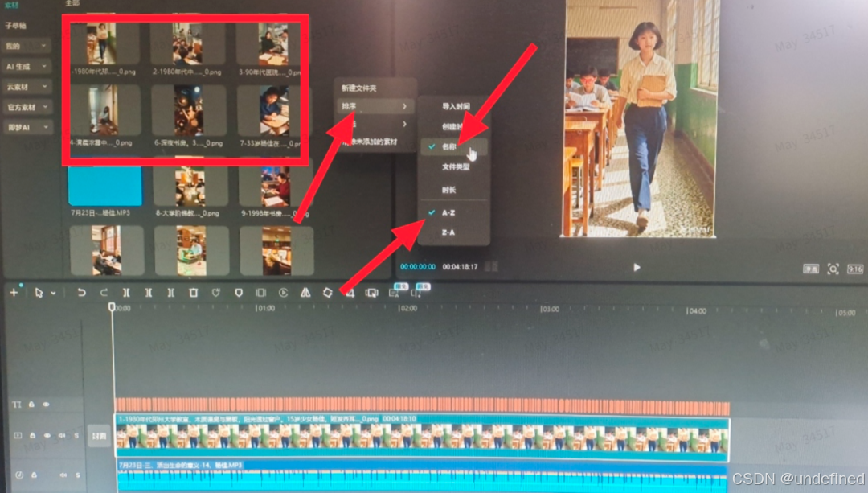
Task: Solo the MP3 audio track
Action: [77, 475]
